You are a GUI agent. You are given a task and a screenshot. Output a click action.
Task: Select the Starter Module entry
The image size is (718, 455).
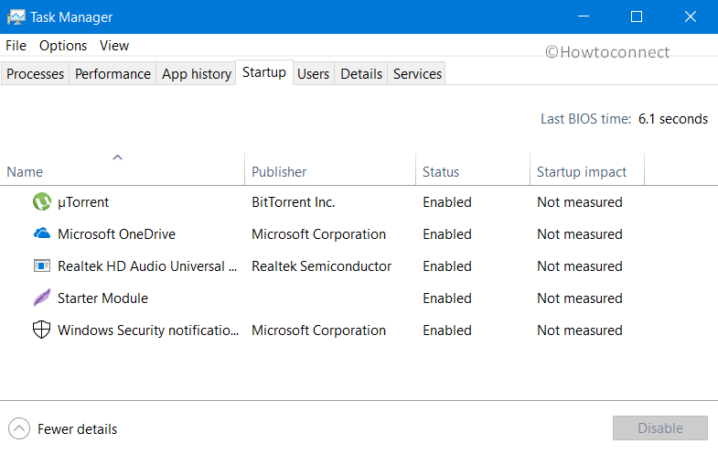(103, 298)
